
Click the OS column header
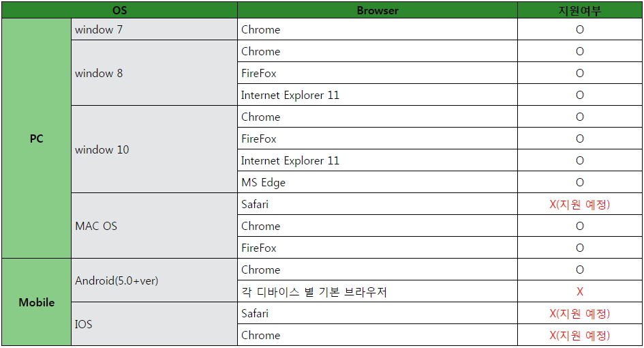pos(119,10)
